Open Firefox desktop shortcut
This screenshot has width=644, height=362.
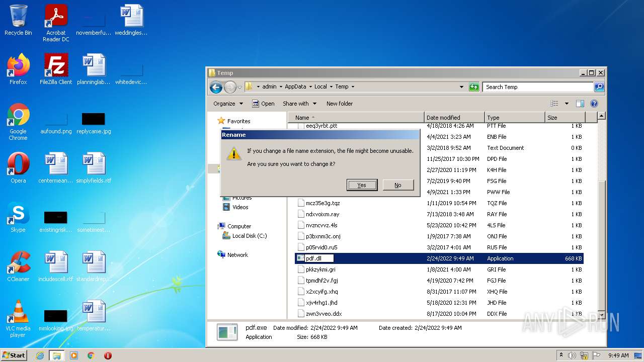18,69
